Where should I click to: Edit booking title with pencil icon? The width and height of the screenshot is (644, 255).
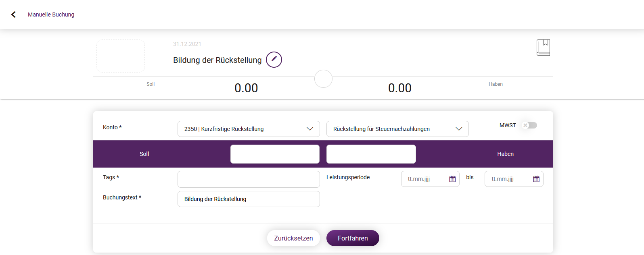click(x=274, y=60)
